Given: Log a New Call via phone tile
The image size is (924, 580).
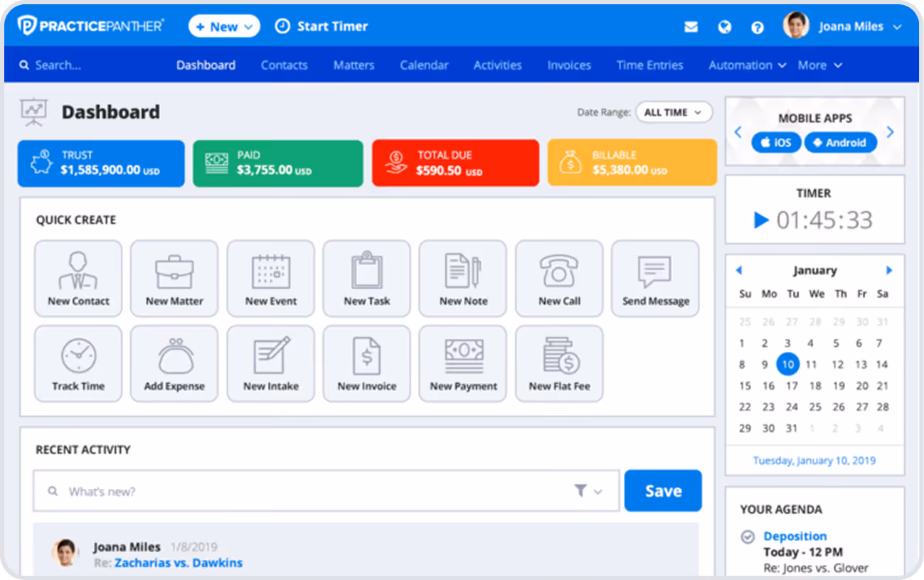Looking at the screenshot, I should tap(559, 279).
